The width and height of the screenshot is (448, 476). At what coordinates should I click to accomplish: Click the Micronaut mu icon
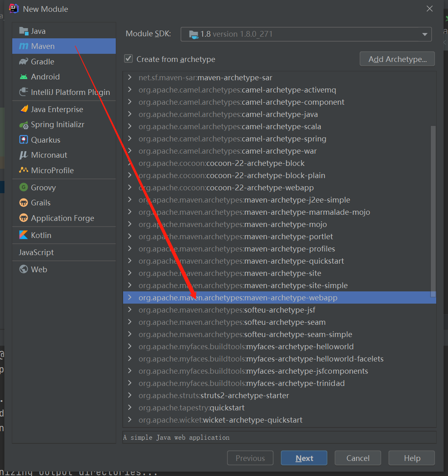(23, 155)
